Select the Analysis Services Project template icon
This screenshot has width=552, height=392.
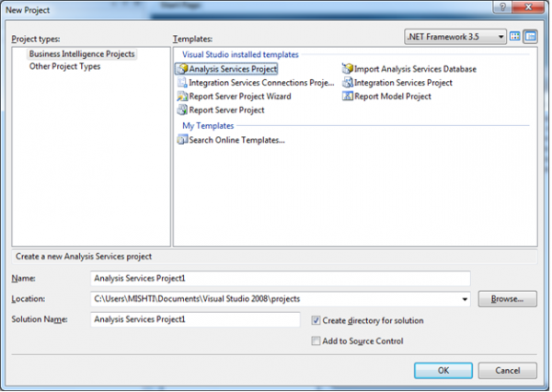click(182, 69)
